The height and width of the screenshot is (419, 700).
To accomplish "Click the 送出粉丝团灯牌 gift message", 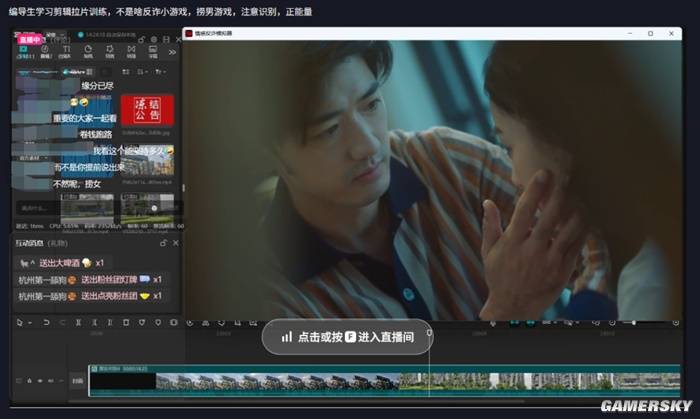I will (90, 280).
